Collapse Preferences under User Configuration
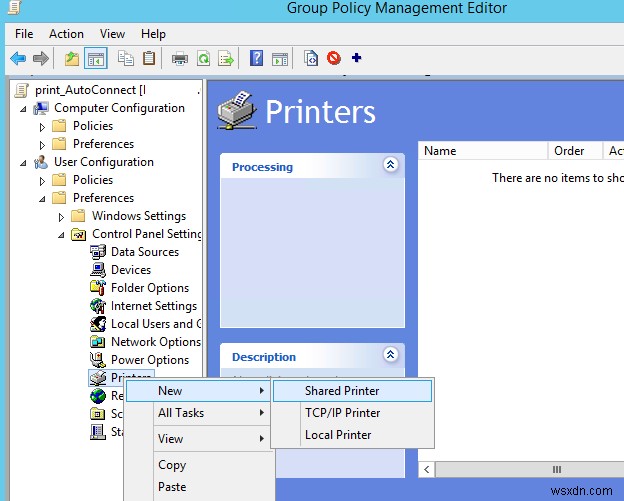 click(x=42, y=199)
